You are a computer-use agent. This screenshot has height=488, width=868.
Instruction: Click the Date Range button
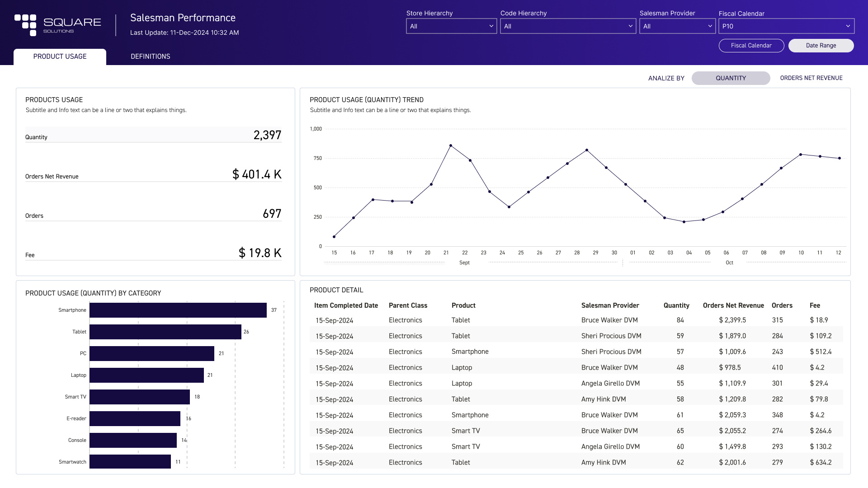point(821,45)
